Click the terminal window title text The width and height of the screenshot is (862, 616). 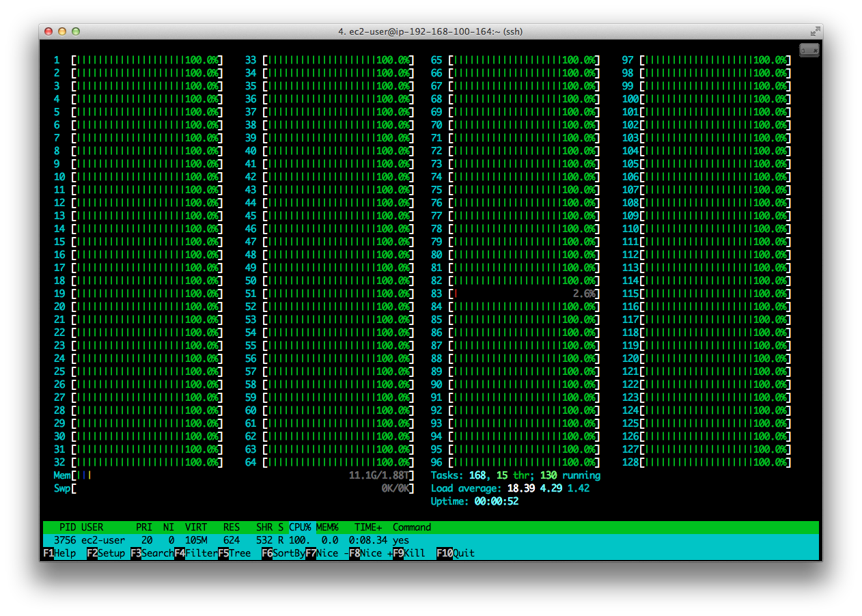(x=430, y=31)
